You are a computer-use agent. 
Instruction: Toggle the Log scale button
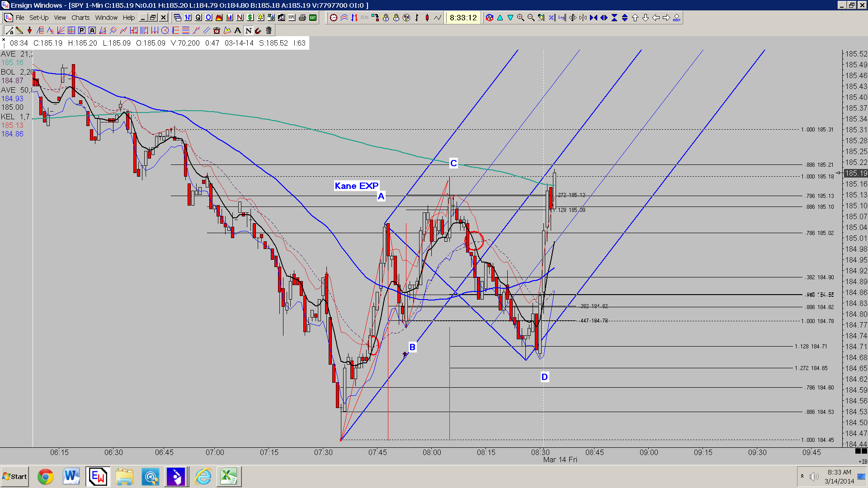562,18
